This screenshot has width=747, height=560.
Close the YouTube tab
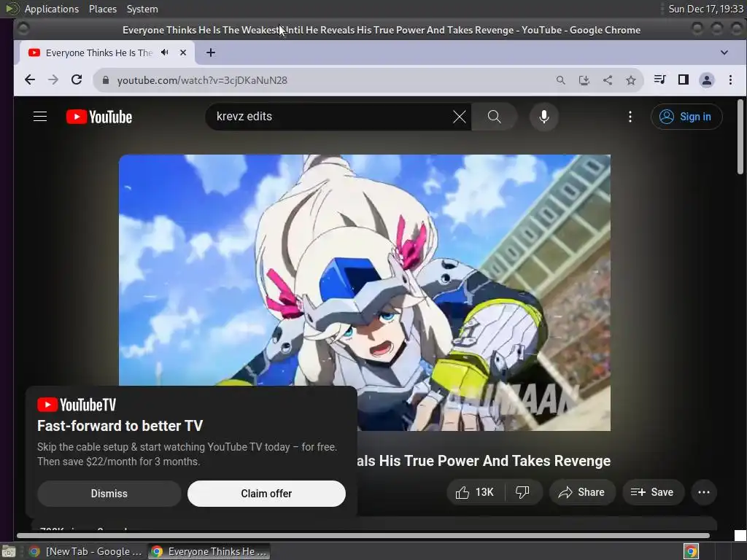click(183, 52)
